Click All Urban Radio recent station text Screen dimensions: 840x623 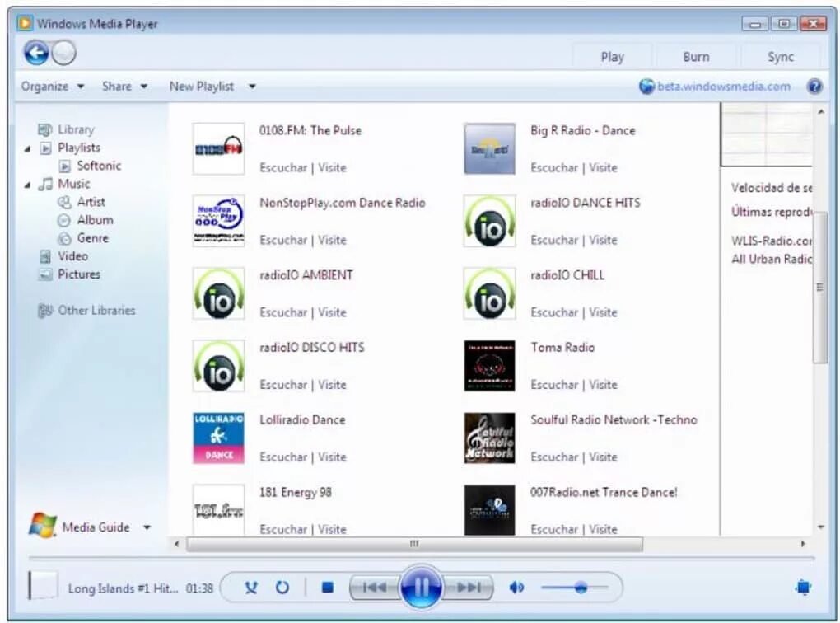(x=772, y=259)
